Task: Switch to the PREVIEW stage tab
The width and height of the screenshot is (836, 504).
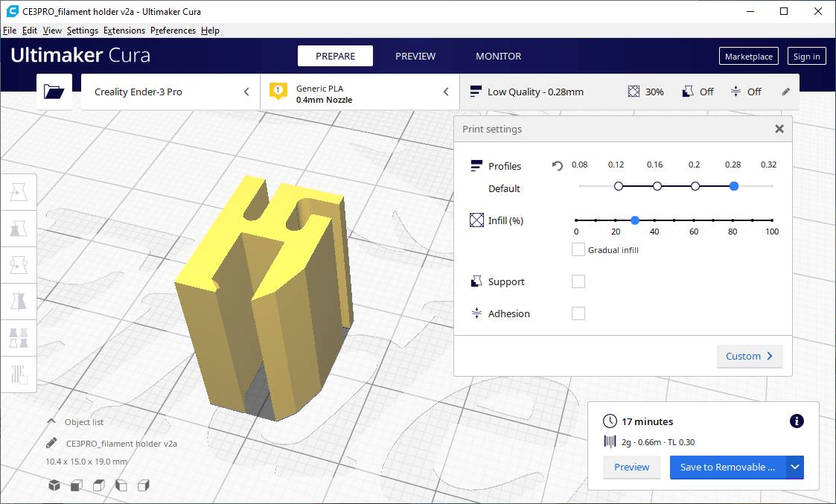Action: (x=415, y=56)
